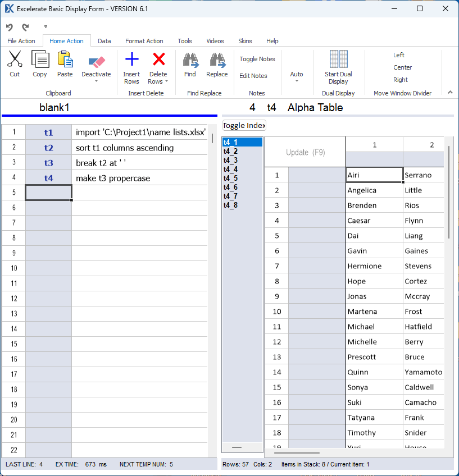This screenshot has width=459, height=476.
Task: Open the Format Action tab
Action: point(144,41)
